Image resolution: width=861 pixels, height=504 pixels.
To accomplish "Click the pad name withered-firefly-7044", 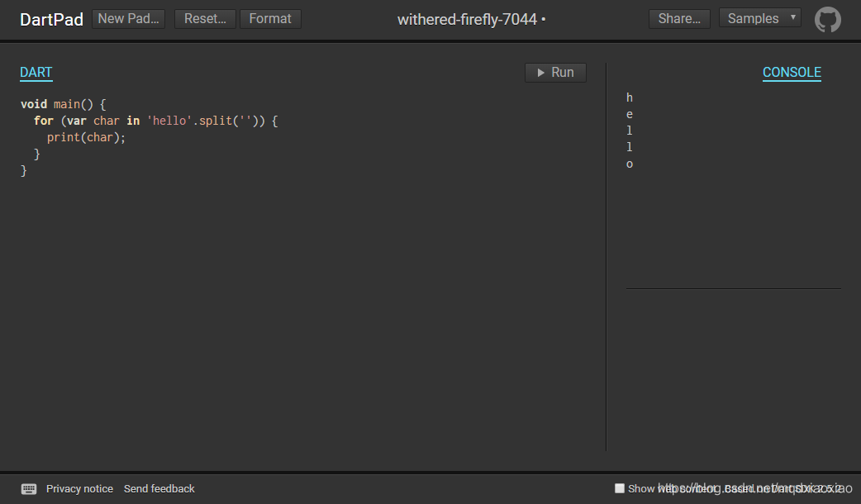I will point(468,20).
